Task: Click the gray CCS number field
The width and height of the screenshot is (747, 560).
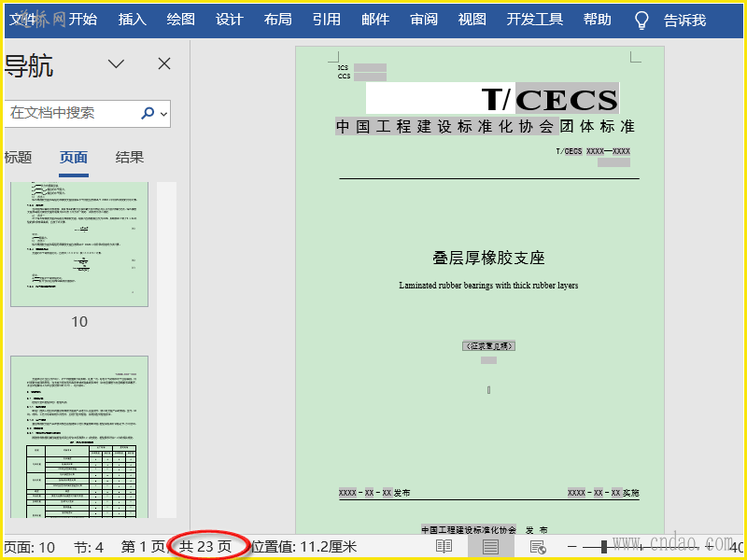Action: point(370,77)
